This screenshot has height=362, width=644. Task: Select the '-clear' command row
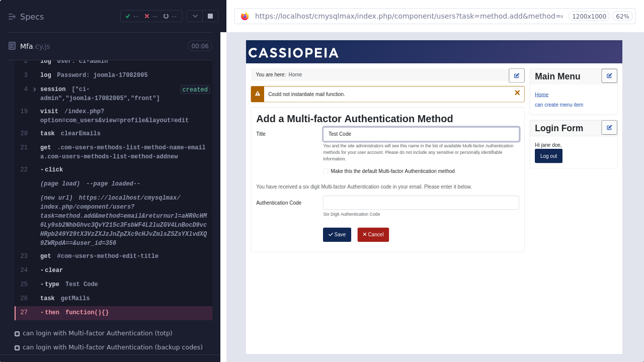(114, 270)
